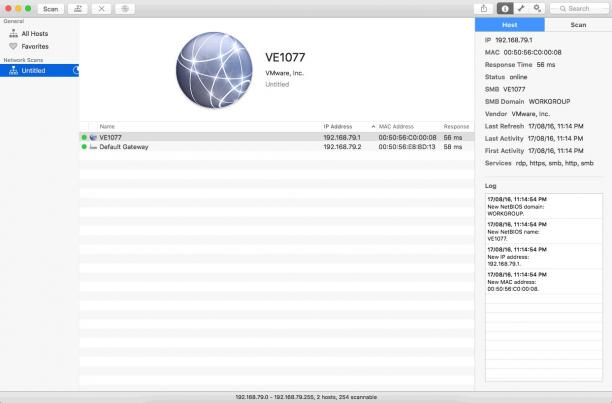612x403 pixels.
Task: Click VMware, Inc. under host title
Action: point(284,73)
